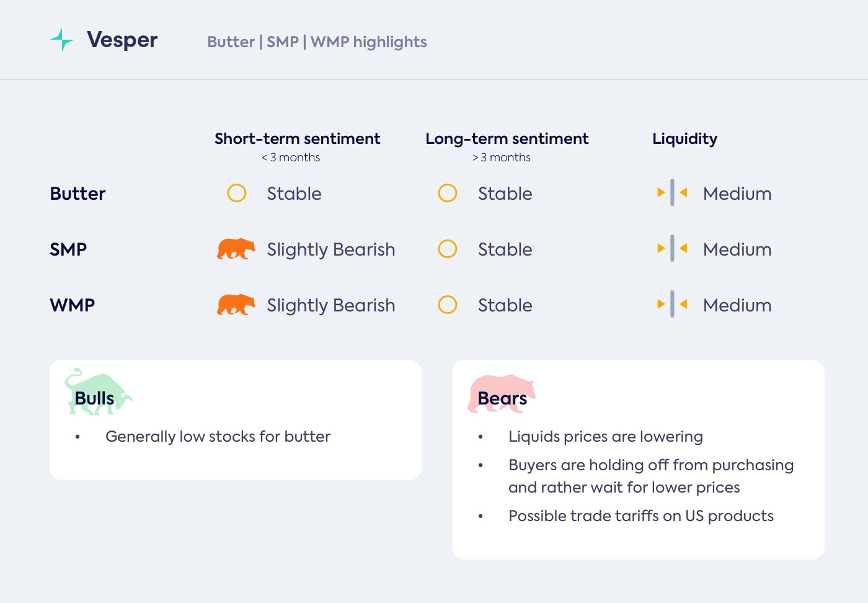Select WMP long-term Stable circle
Image resolution: width=868 pixels, height=603 pixels.
click(448, 305)
